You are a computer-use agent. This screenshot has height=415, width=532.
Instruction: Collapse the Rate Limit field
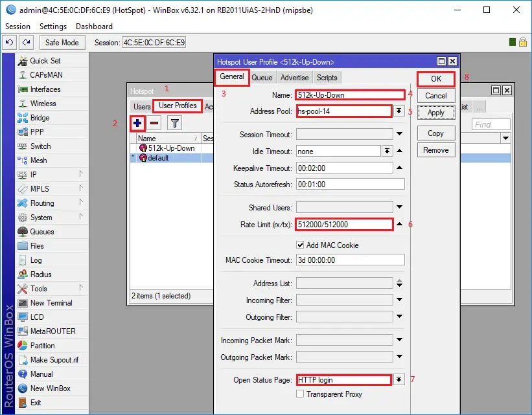point(400,224)
